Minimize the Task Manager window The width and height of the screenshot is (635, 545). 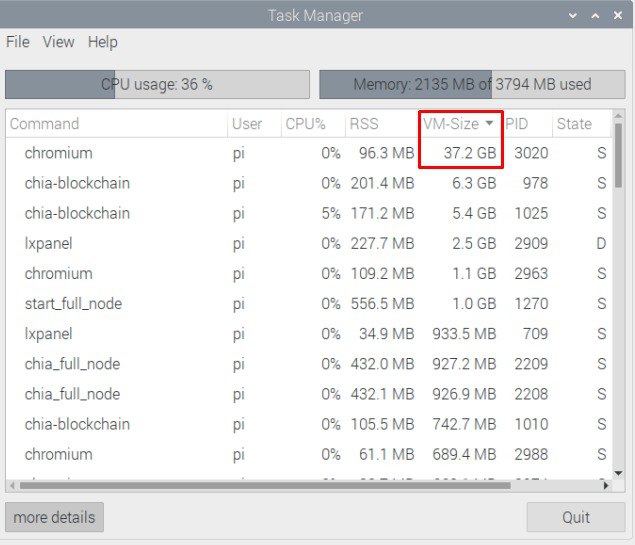(573, 15)
